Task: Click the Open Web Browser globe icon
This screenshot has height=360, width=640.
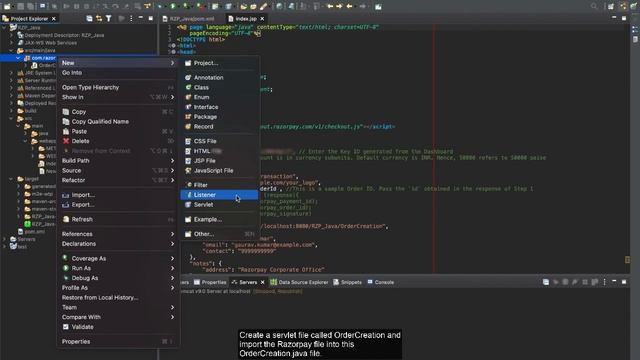Action: (x=279, y=6)
